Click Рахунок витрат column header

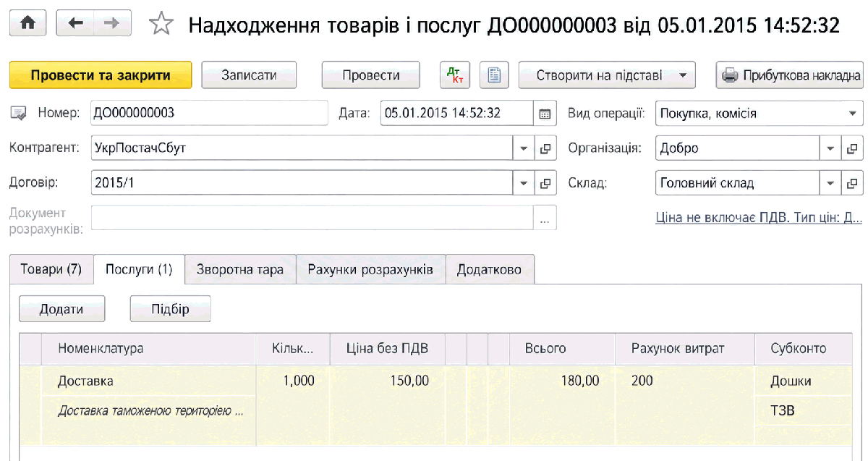click(685, 348)
